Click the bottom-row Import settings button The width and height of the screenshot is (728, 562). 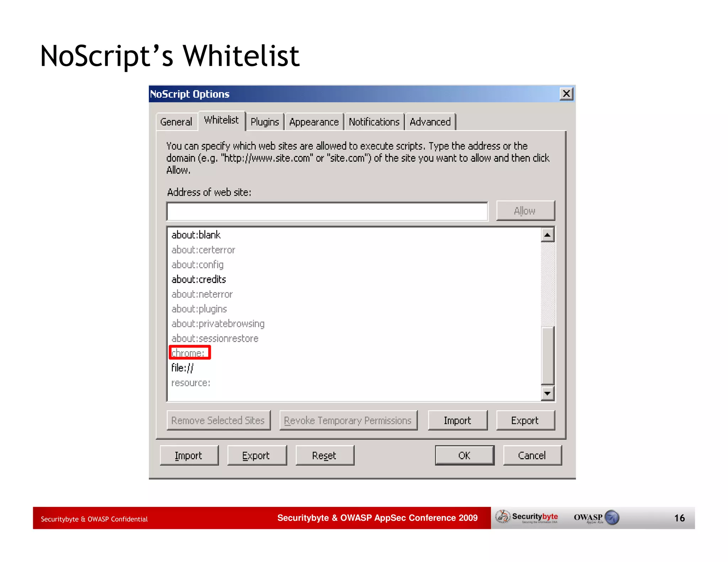pyautogui.click(x=189, y=455)
